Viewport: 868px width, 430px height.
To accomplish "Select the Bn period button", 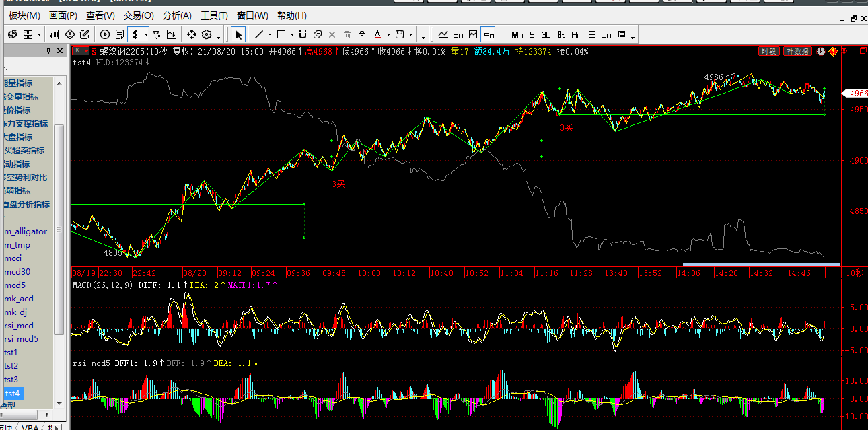I will click(458, 34).
